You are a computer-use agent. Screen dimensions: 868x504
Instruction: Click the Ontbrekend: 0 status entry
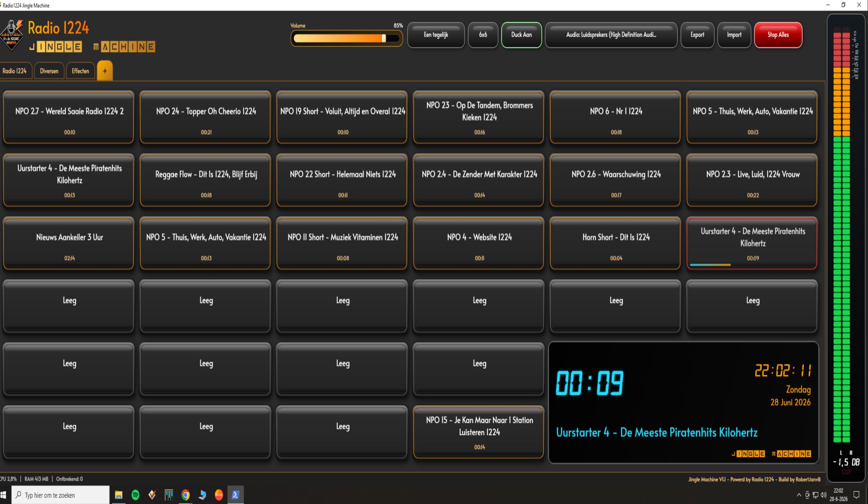click(x=69, y=479)
